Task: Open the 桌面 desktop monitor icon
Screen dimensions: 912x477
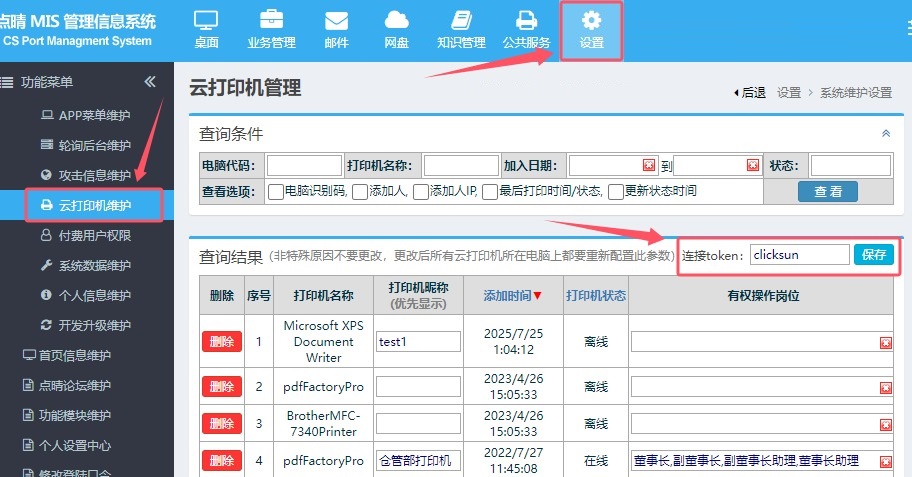Action: [x=206, y=28]
